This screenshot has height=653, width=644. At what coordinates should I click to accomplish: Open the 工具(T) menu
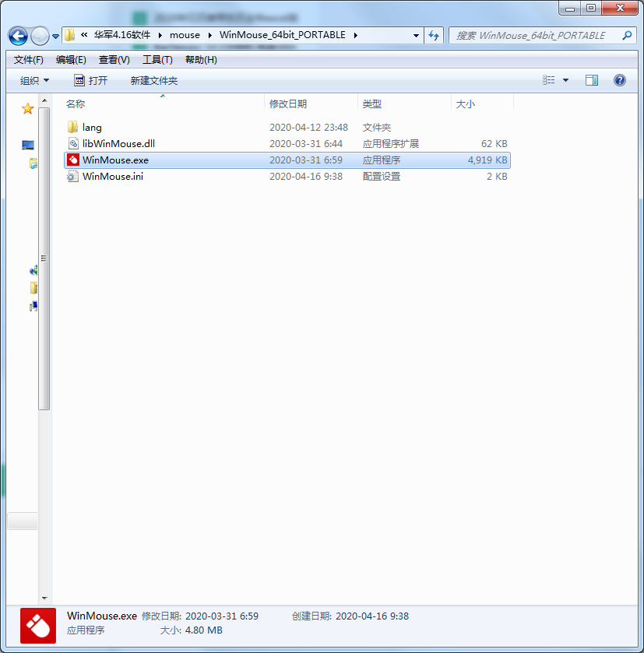(x=157, y=60)
